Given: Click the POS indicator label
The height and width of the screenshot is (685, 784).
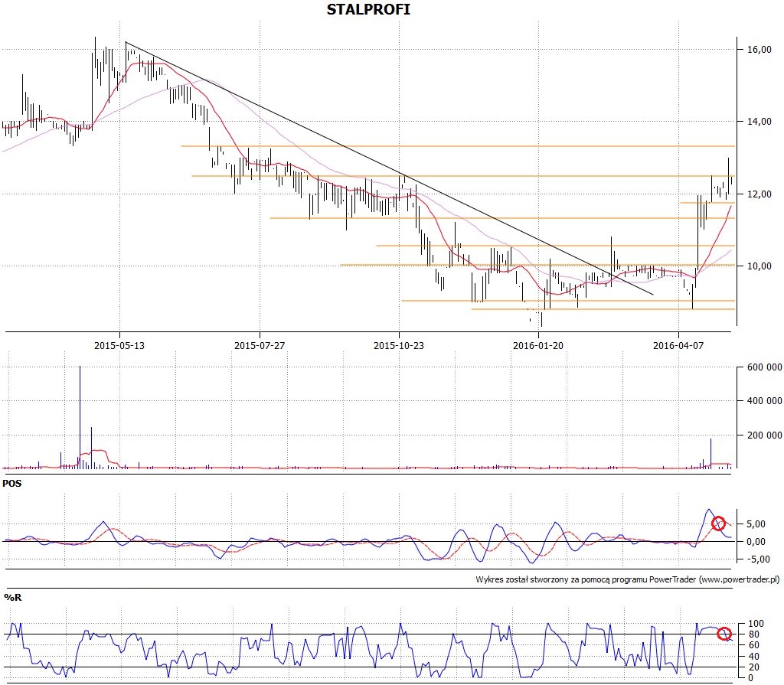Looking at the screenshot, I should tap(12, 484).
